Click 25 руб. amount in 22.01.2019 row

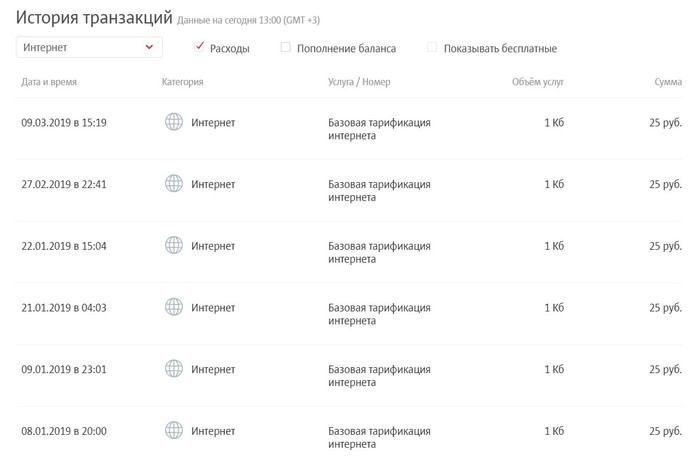(665, 246)
